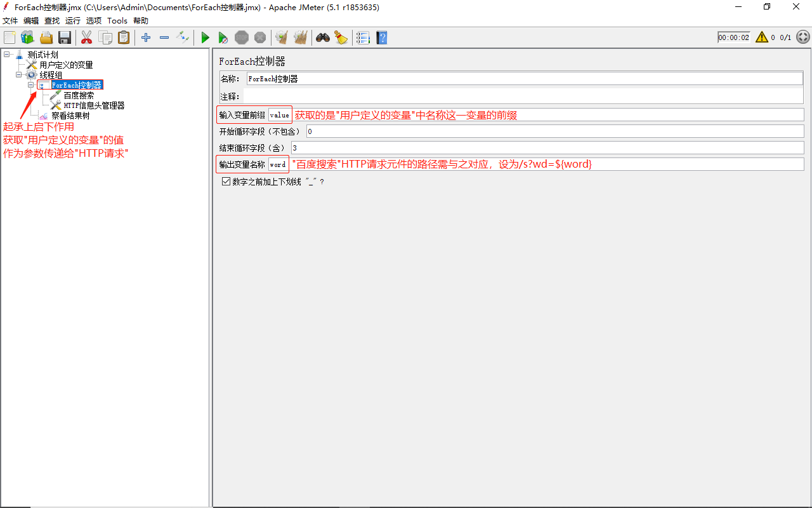Open the 选项 menu
Image resolution: width=812 pixels, height=508 pixels.
pyautogui.click(x=94, y=21)
